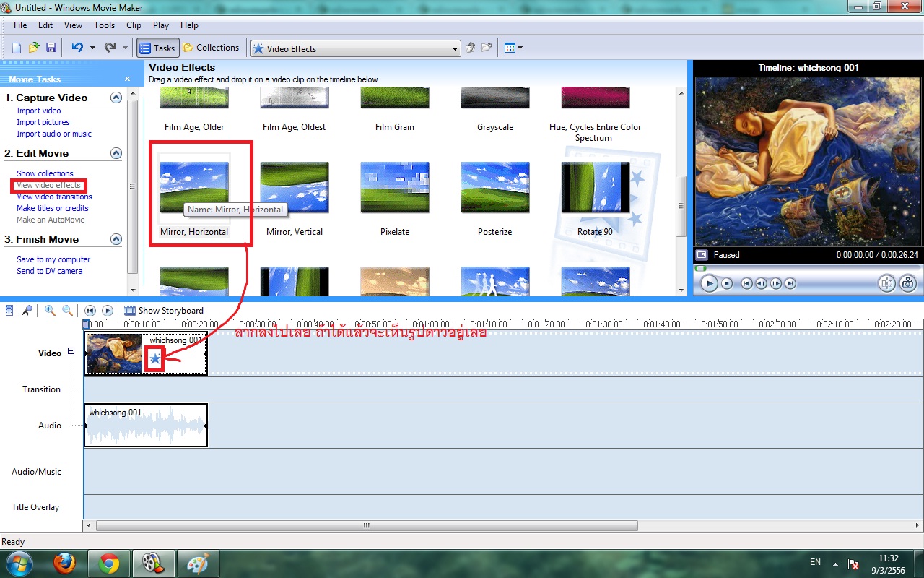This screenshot has width=924, height=578.
Task: Open the Clip menu
Action: [x=134, y=25]
